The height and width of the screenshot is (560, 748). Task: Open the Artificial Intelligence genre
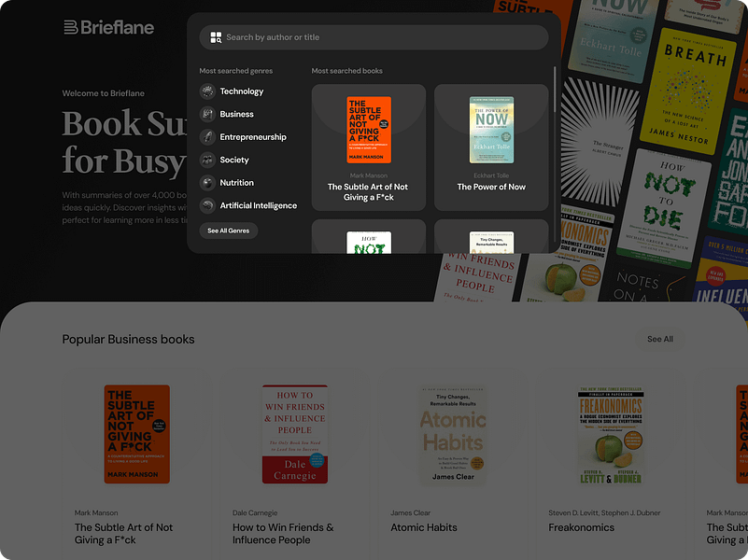coord(258,206)
